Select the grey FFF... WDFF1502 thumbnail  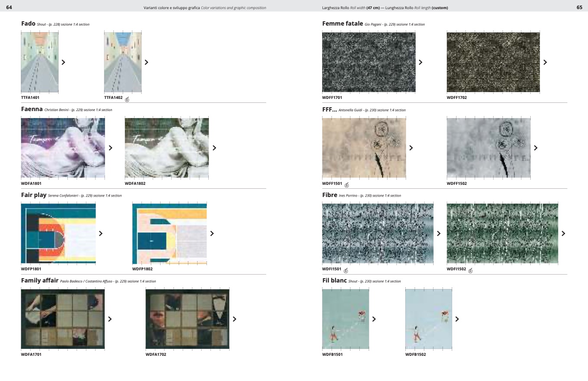tap(488, 148)
